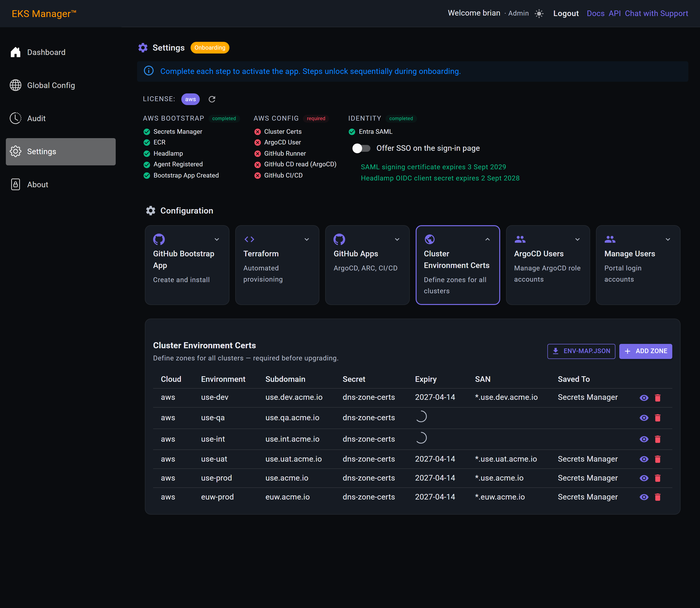Collapse the Cluster Environment Certs card chevron
700x608 pixels.
pos(487,239)
